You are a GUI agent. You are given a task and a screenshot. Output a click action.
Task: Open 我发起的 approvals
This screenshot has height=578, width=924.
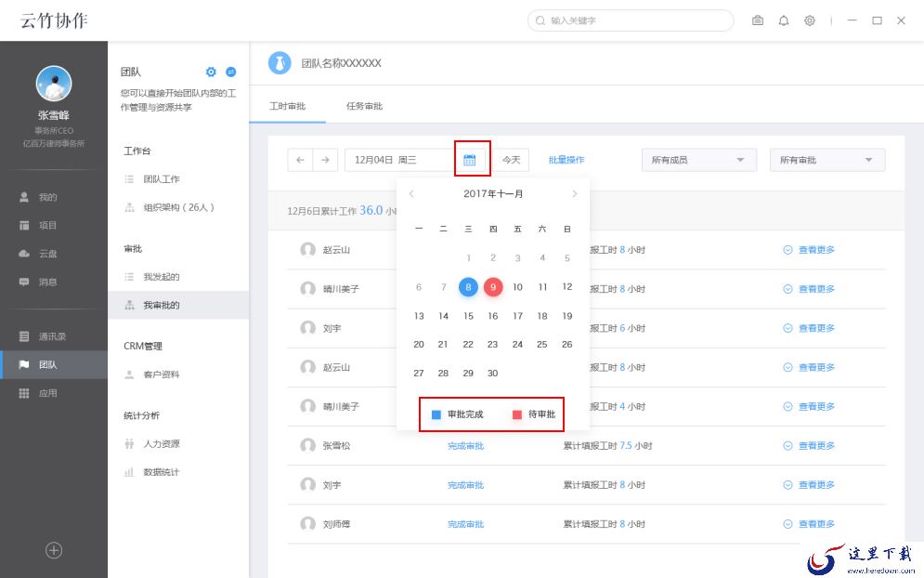[162, 277]
